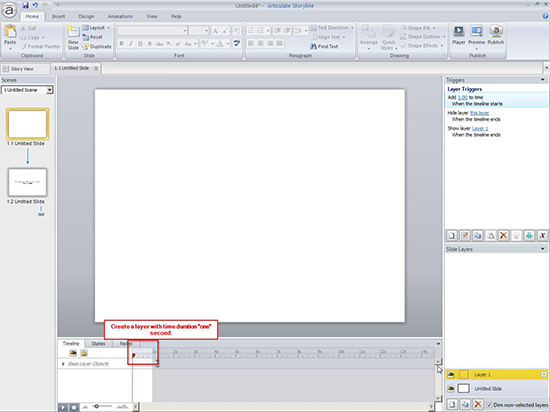Click the Paste clipboard icon

(x=10, y=32)
